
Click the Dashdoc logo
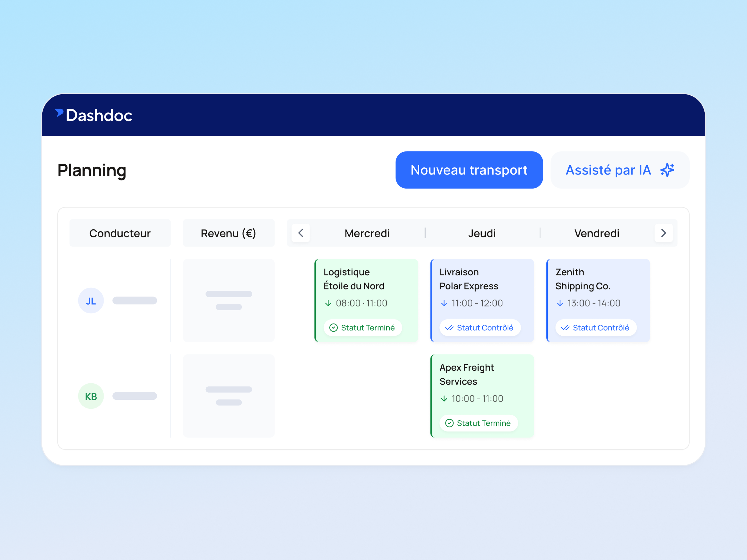tap(94, 115)
